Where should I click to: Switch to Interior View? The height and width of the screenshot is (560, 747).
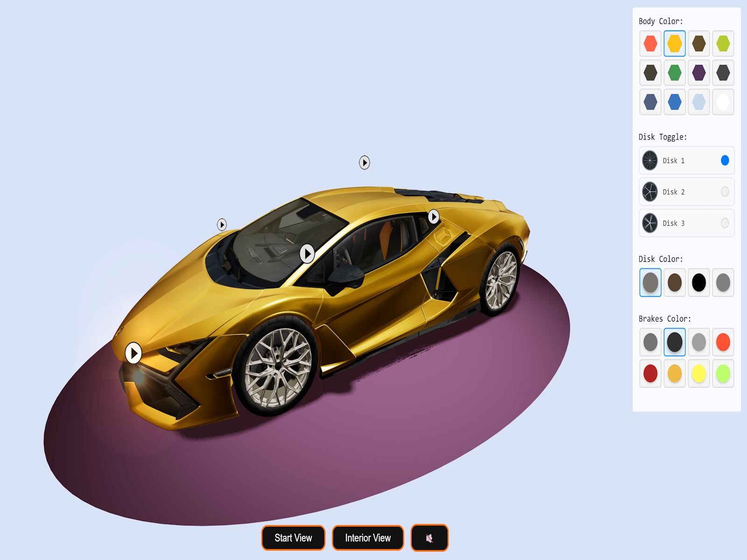pos(368,538)
